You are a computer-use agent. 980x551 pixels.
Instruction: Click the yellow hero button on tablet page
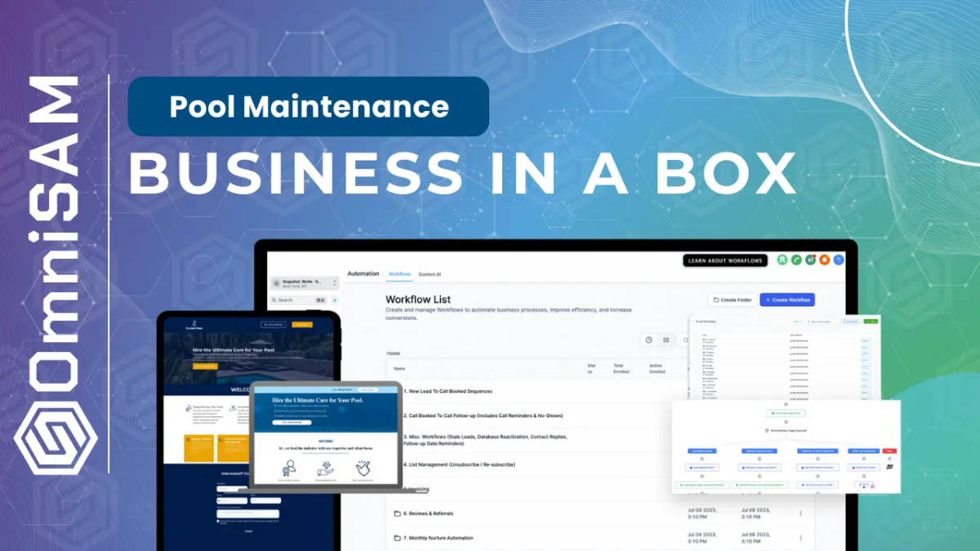tap(206, 367)
